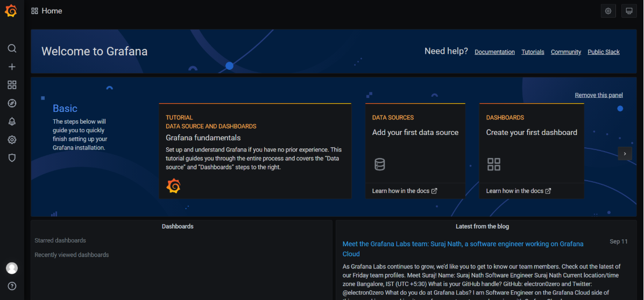Click the Grafana logo in the sidebar

pos(11,11)
